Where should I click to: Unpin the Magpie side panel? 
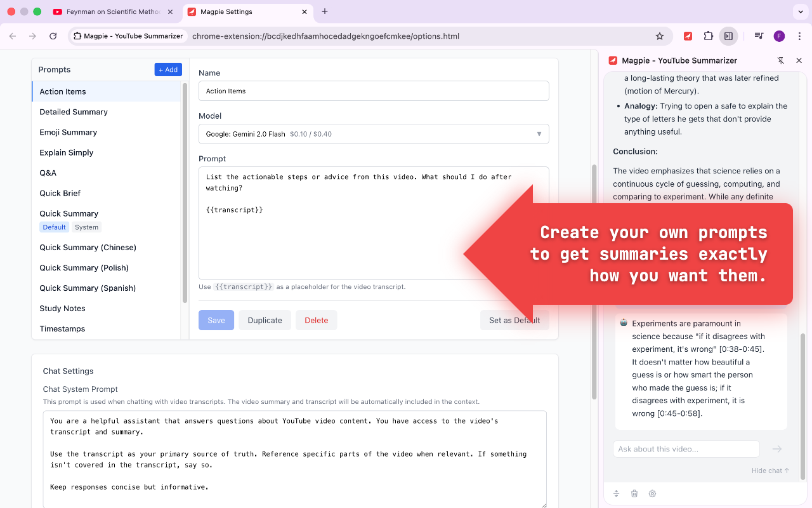[x=781, y=60]
